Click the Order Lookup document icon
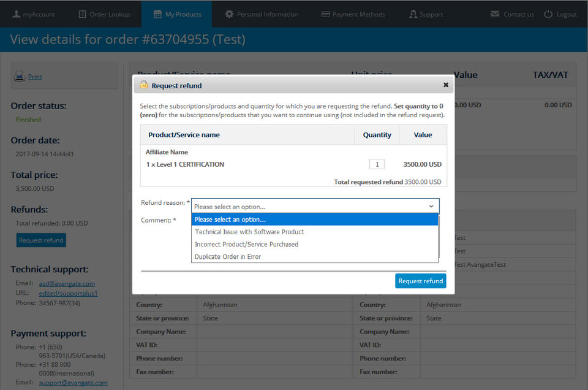 pos(83,14)
